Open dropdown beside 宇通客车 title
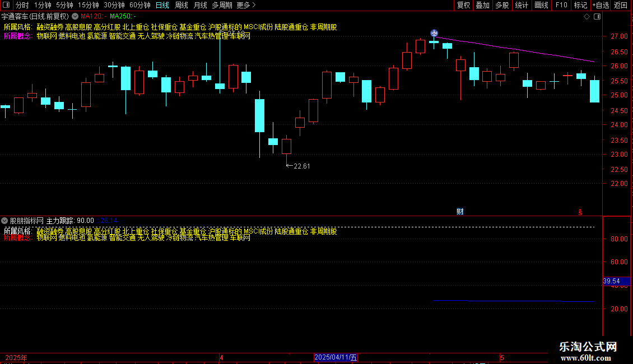The image size is (633, 364). tap(75, 17)
